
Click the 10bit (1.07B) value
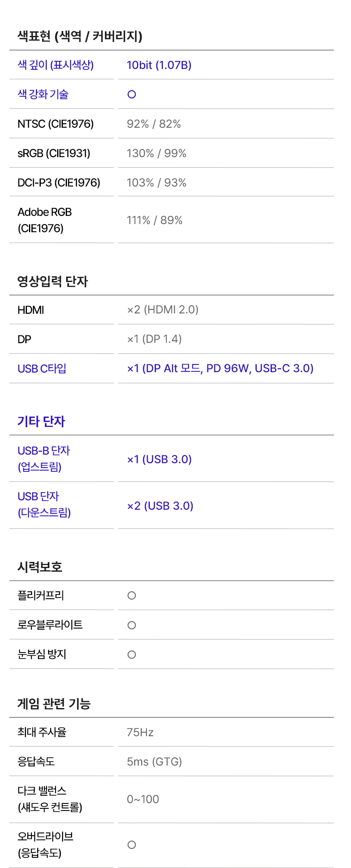(x=159, y=65)
